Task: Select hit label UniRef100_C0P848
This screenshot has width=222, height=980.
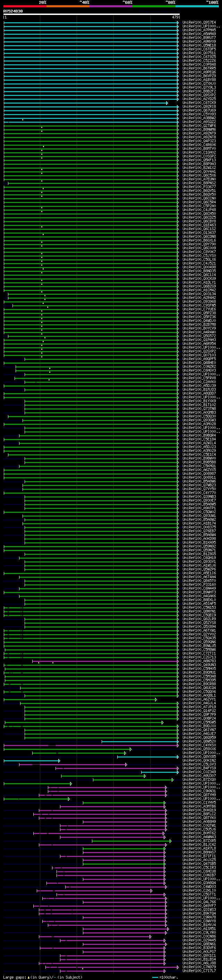Action: point(199,65)
